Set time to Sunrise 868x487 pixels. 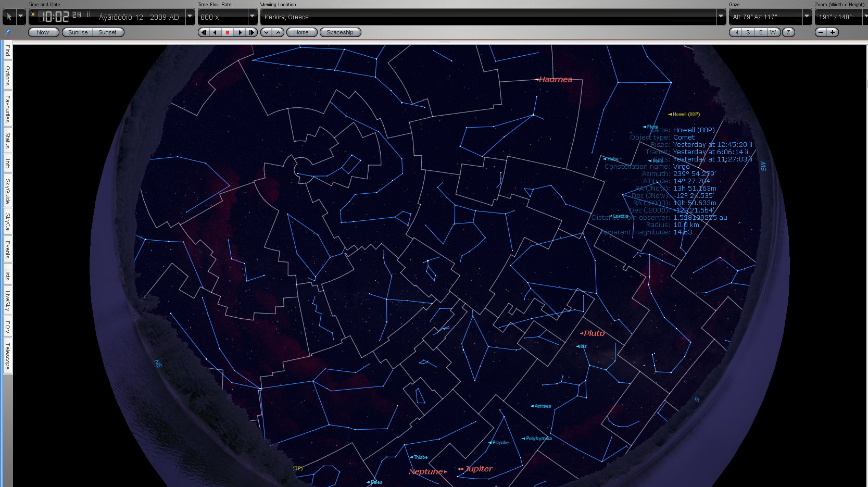point(78,32)
